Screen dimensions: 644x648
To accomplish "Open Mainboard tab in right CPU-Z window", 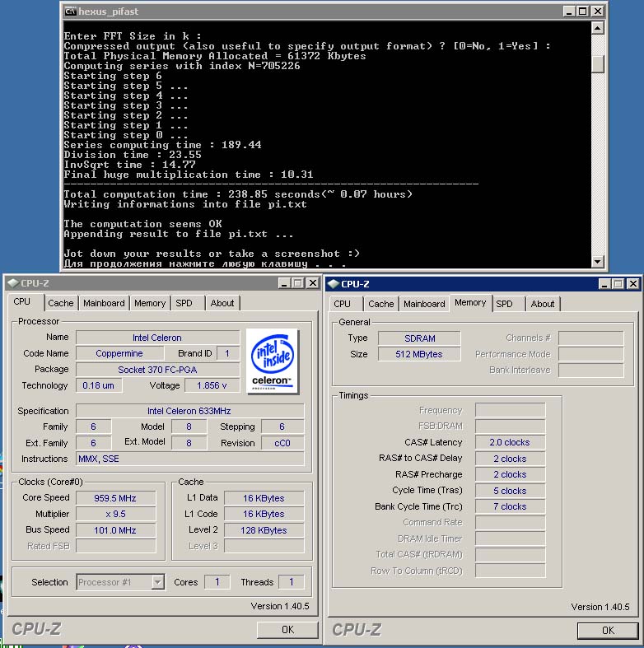I will pyautogui.click(x=424, y=304).
